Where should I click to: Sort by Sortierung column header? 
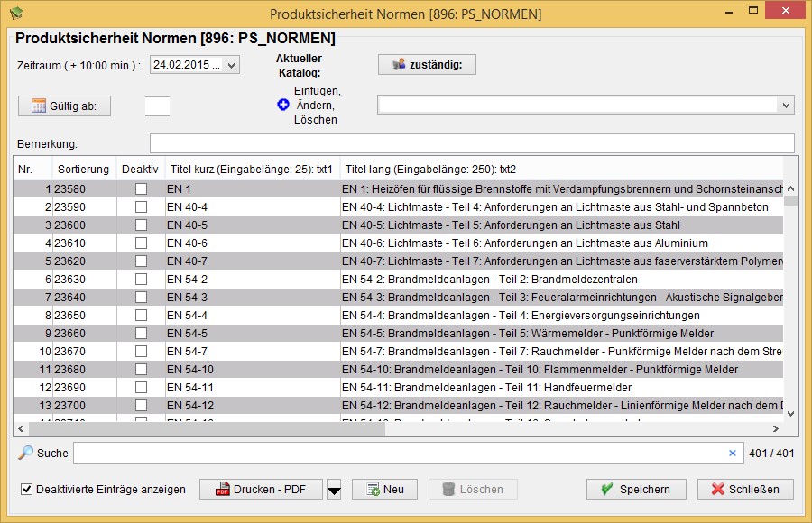83,169
